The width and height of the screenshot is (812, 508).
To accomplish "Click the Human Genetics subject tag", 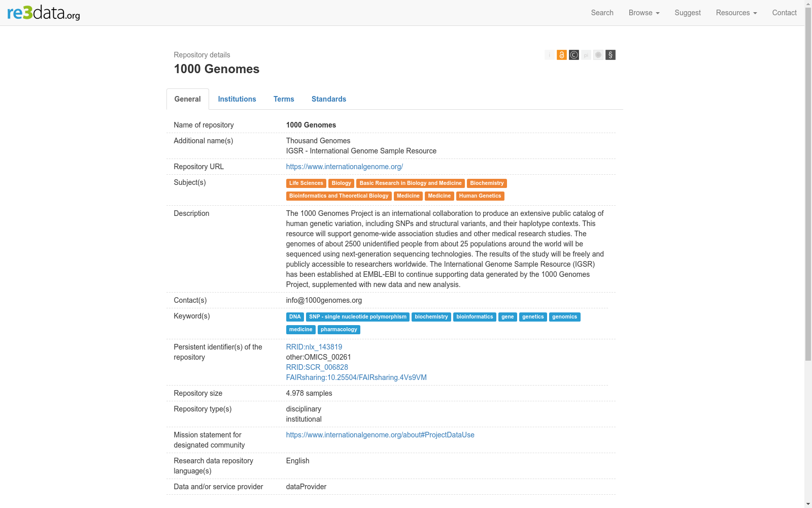I will tap(480, 196).
